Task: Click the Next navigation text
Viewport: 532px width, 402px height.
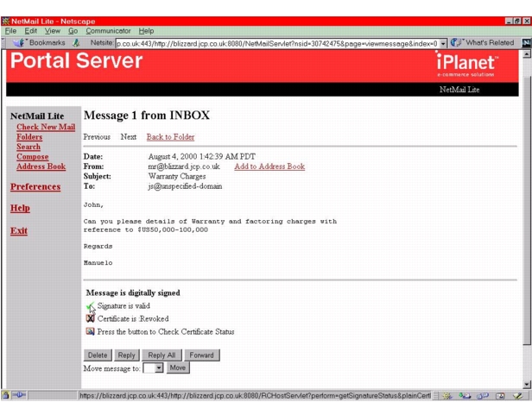Action: 129,137
